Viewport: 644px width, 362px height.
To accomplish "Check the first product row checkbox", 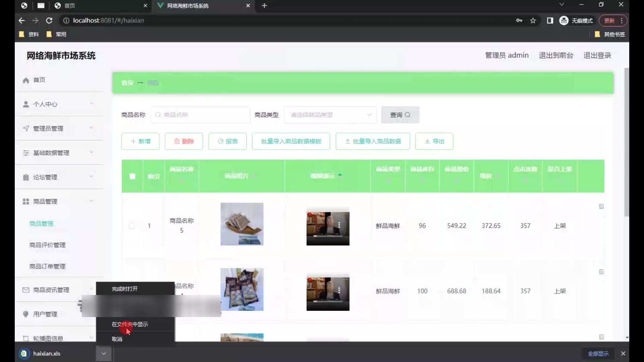I will pyautogui.click(x=132, y=226).
